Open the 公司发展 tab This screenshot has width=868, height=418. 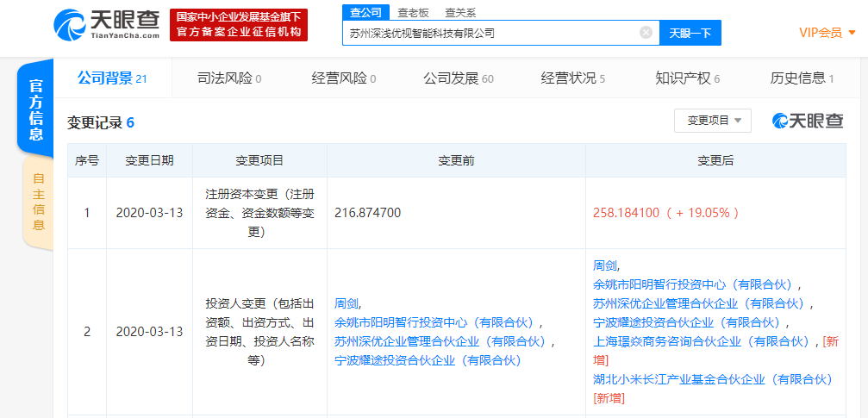pos(458,78)
